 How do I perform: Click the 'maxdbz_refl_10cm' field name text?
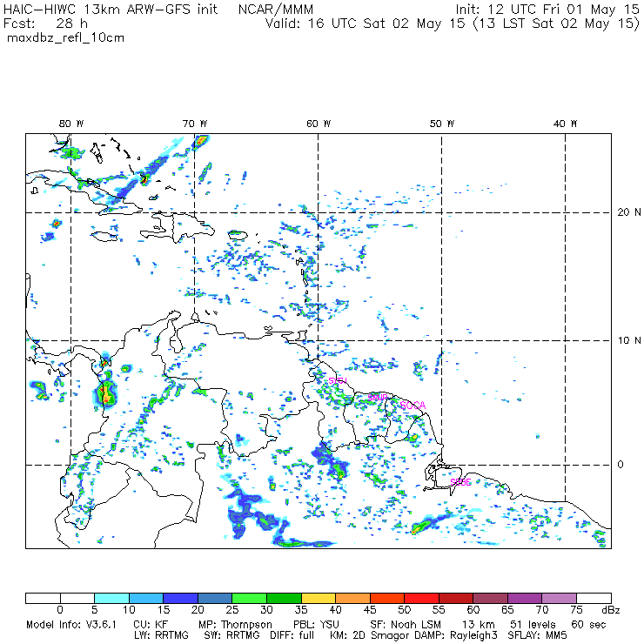(x=66, y=38)
